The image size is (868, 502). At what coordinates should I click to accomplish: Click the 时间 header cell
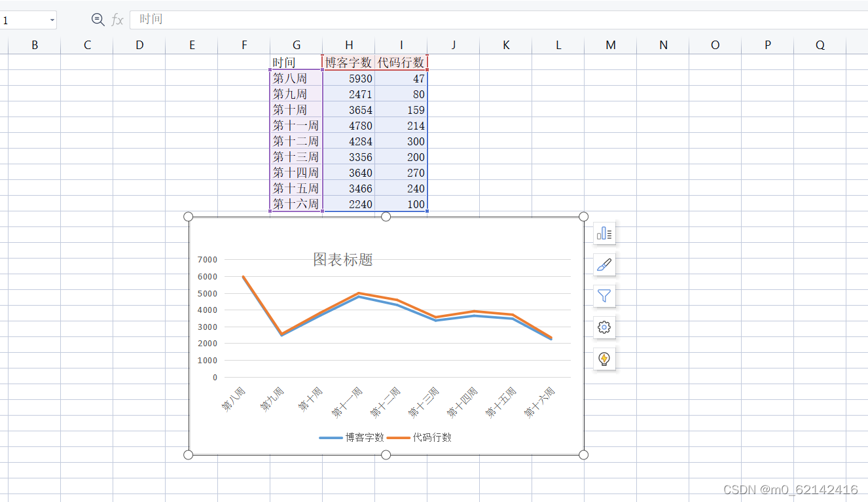[297, 62]
